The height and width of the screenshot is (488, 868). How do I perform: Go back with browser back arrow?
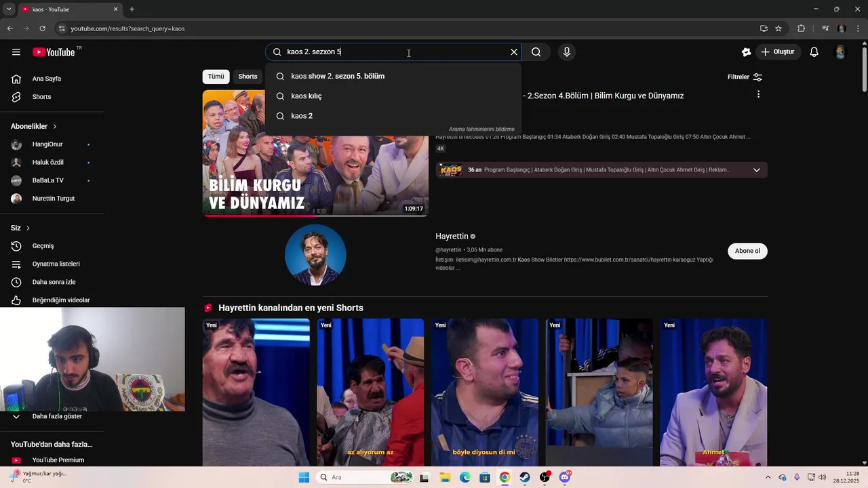tap(9, 28)
